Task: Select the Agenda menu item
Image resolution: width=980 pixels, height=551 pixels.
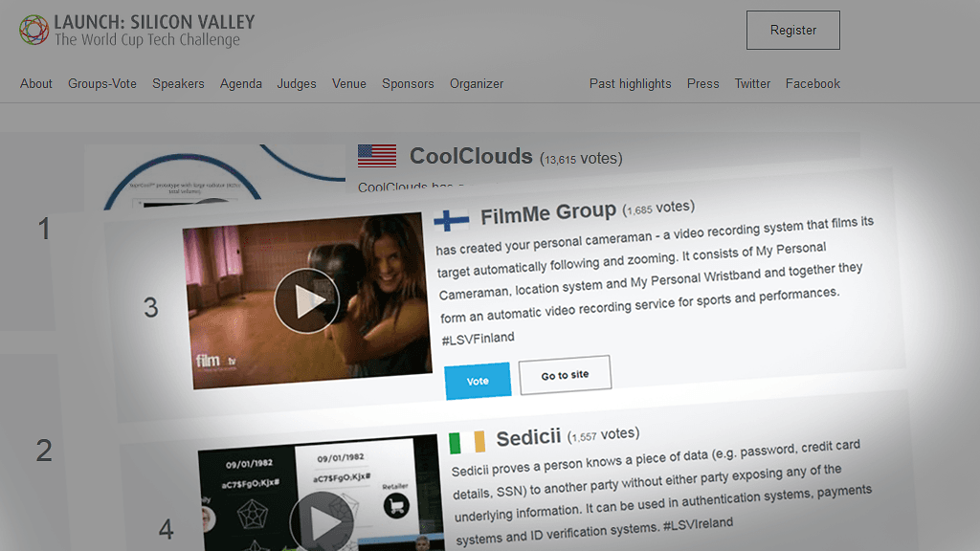Action: tap(240, 84)
